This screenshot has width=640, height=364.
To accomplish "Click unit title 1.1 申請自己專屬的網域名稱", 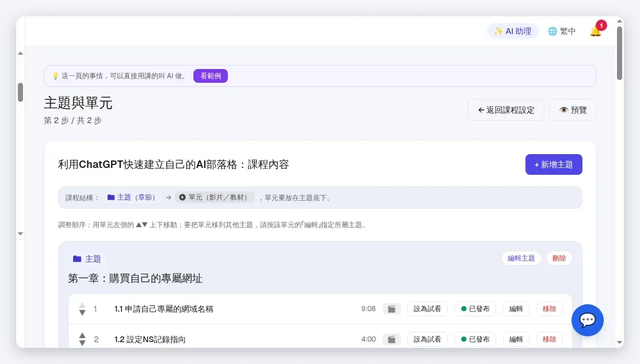I will click(163, 309).
